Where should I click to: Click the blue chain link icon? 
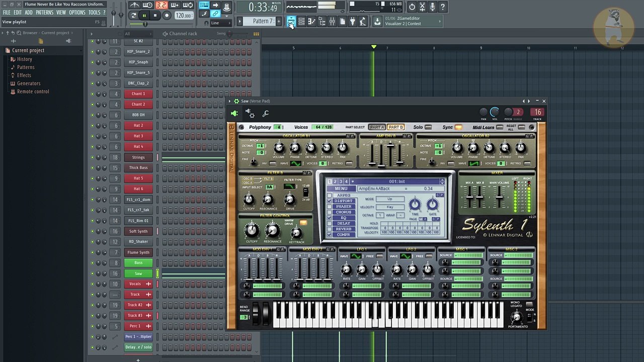pos(215,14)
